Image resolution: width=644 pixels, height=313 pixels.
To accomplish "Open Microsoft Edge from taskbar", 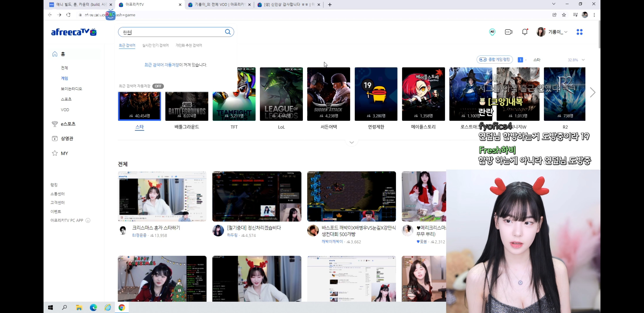I will tap(93, 308).
